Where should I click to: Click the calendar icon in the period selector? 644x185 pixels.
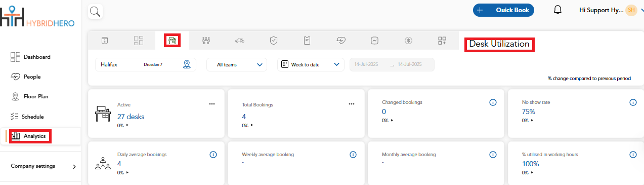(284, 64)
